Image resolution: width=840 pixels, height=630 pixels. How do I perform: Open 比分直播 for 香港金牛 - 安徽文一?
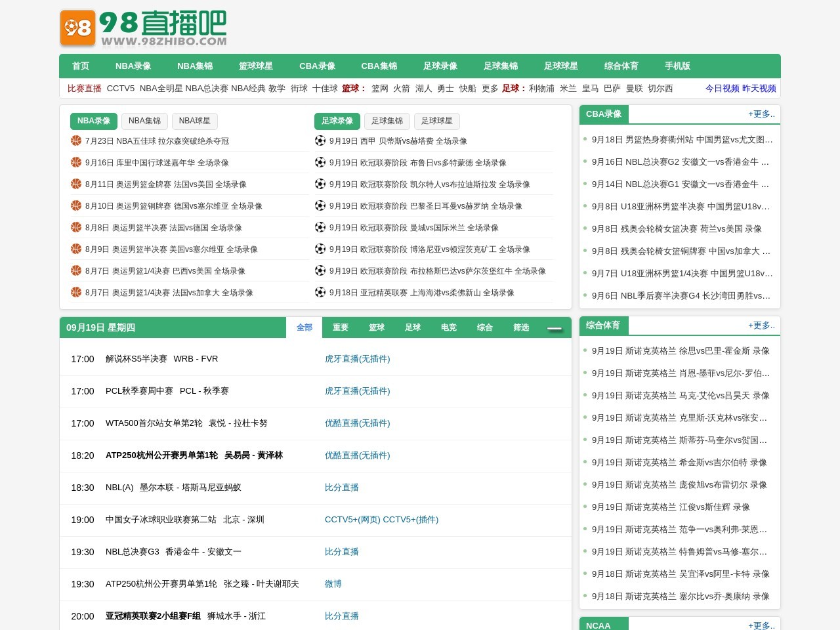(342, 552)
